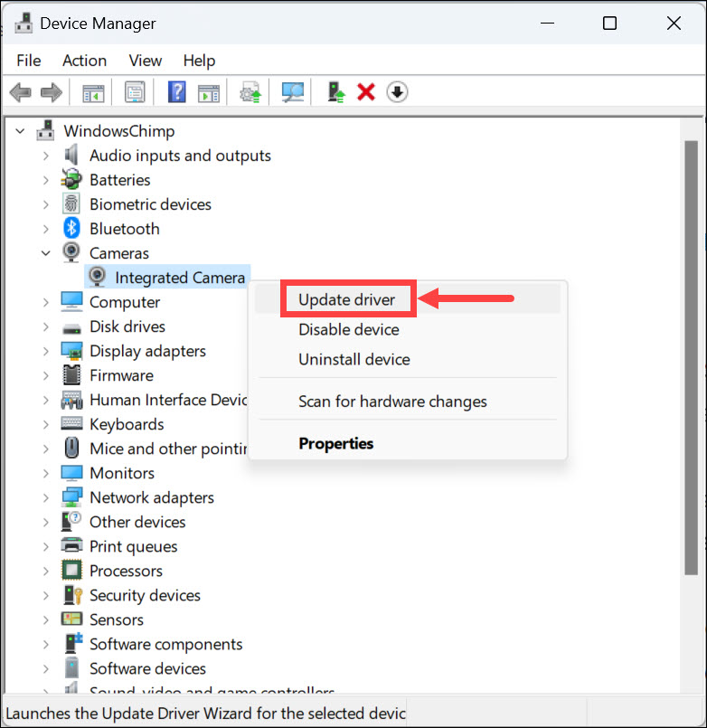Click the down-arrow circle toolbar icon
Viewport: 707px width, 728px height.
click(x=397, y=92)
